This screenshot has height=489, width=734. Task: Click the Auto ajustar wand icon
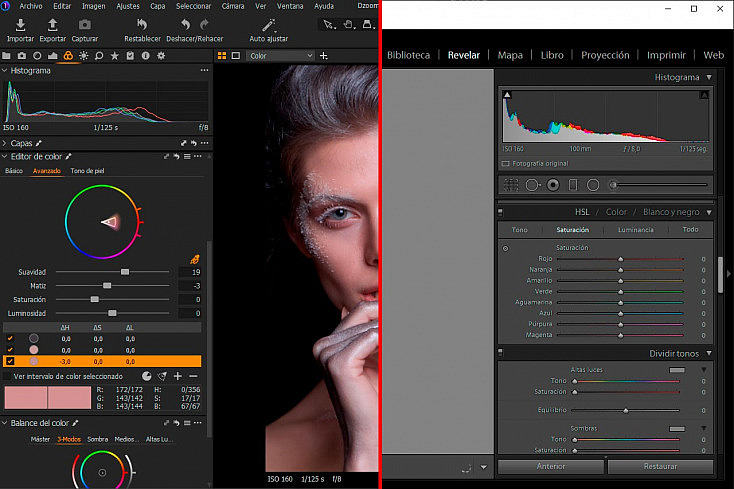[x=269, y=25]
